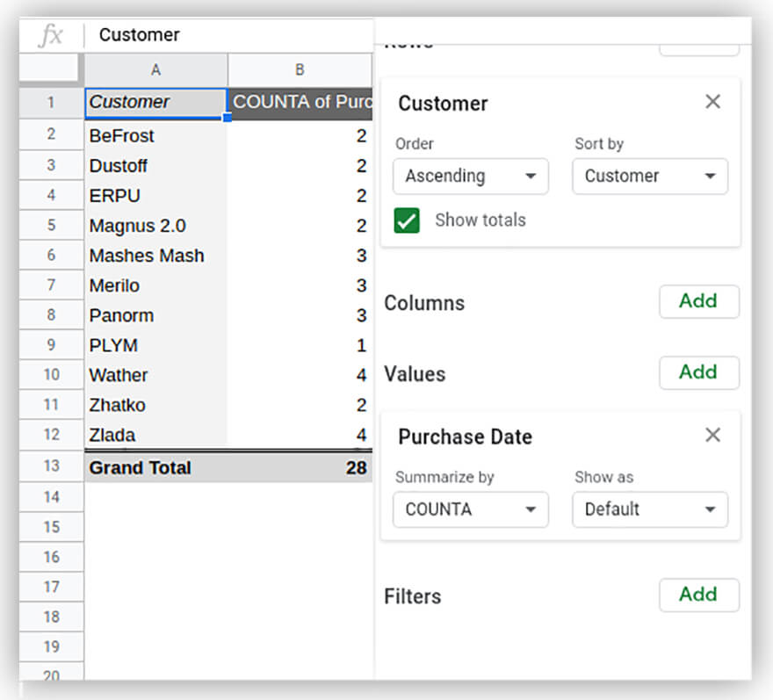Click the formula bar showing Customer
773x700 pixels.
pos(228,35)
